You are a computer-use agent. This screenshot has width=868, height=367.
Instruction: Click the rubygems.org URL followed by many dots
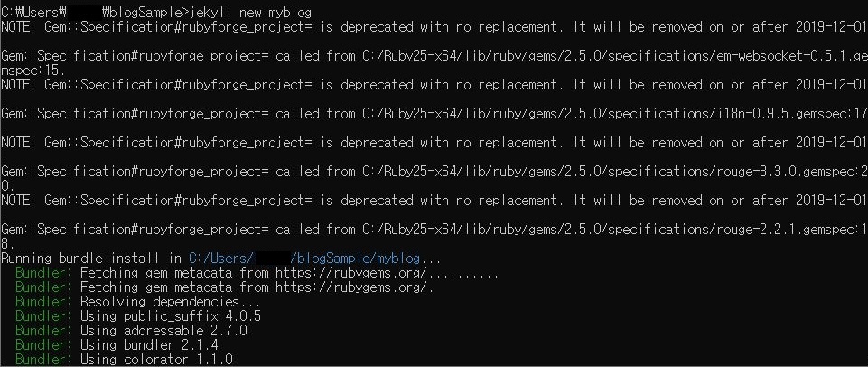(x=387, y=273)
